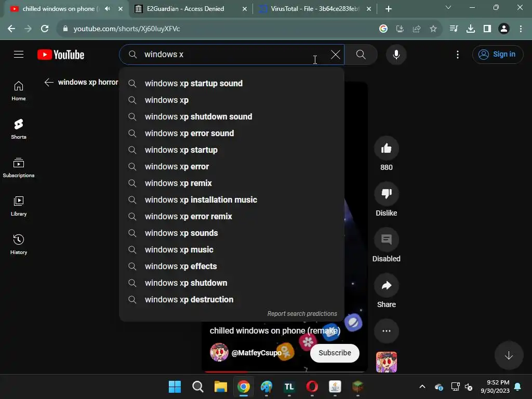Open Home in the sidebar
The height and width of the screenshot is (399, 532).
pyautogui.click(x=19, y=91)
